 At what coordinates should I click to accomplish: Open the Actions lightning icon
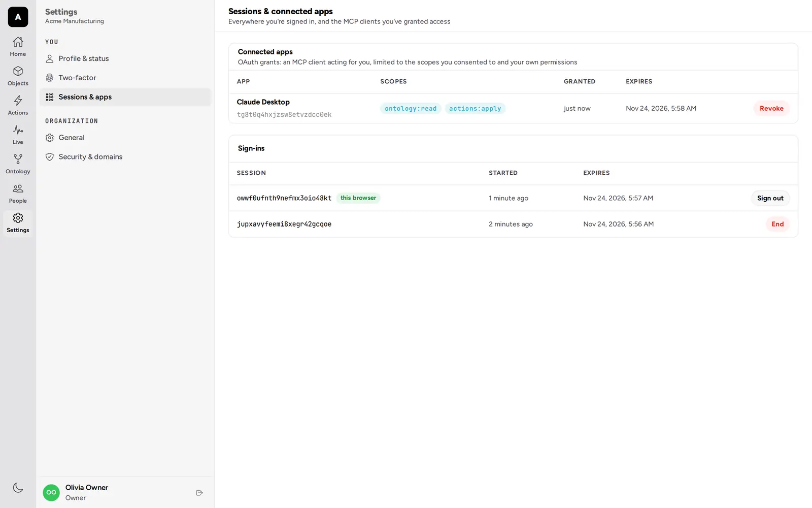tap(18, 101)
